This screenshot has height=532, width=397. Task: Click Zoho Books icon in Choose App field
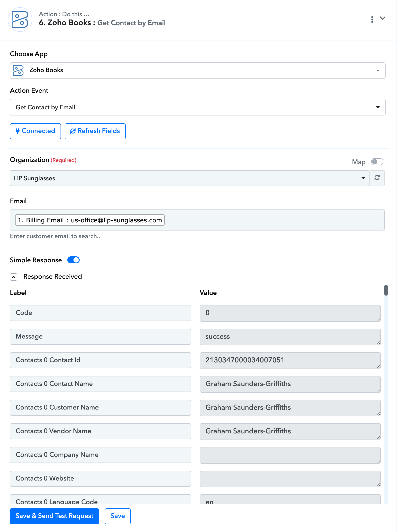[18, 70]
